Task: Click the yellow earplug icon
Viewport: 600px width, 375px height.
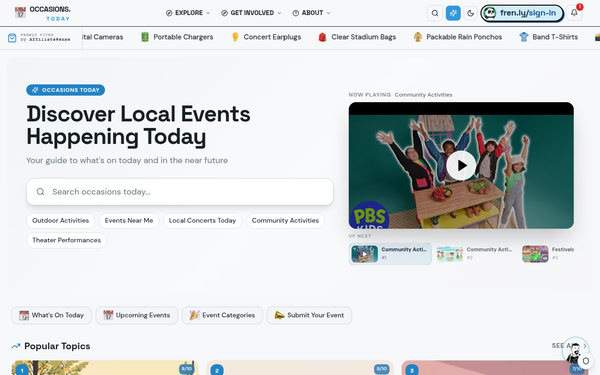Action: 235,37
